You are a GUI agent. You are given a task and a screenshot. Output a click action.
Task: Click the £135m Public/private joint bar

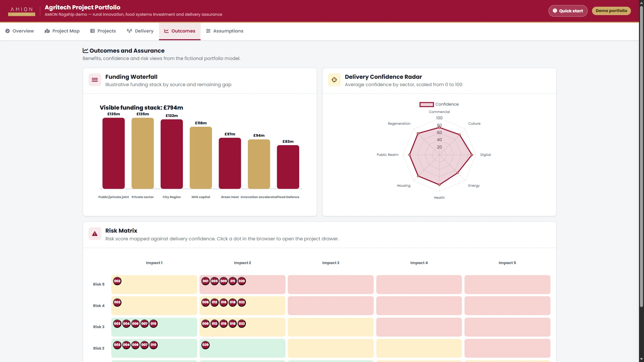click(113, 153)
